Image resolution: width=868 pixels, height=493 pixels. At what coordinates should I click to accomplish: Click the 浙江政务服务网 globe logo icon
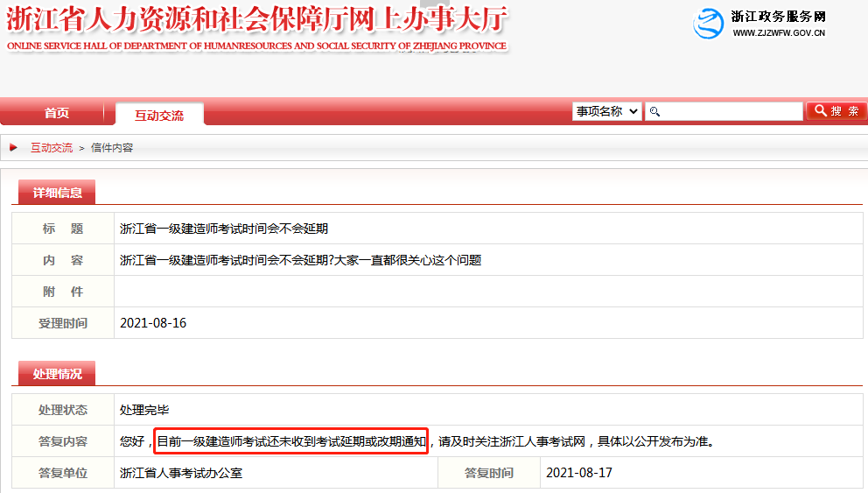710,24
